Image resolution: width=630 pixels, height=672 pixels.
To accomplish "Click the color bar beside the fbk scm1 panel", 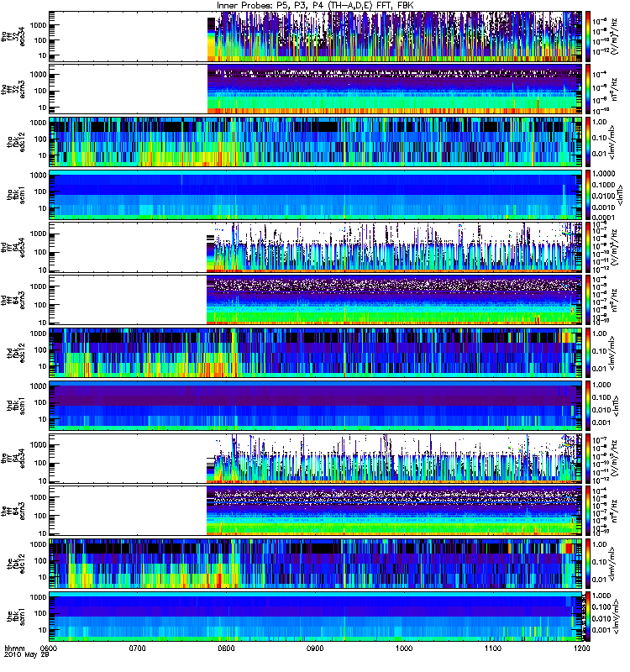I will [x=588, y=617].
